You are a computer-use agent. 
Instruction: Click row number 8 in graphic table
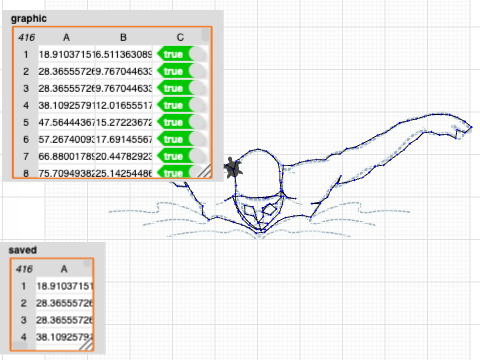[x=26, y=172]
